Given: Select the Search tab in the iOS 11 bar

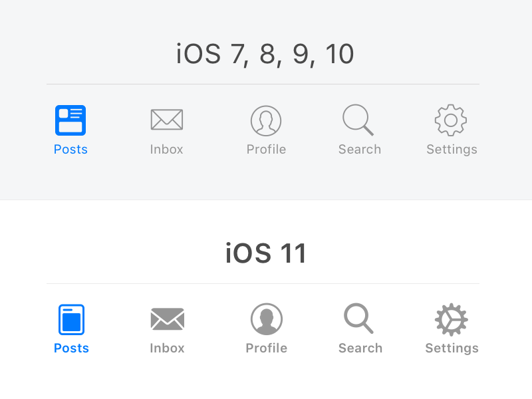Looking at the screenshot, I should [360, 348].
